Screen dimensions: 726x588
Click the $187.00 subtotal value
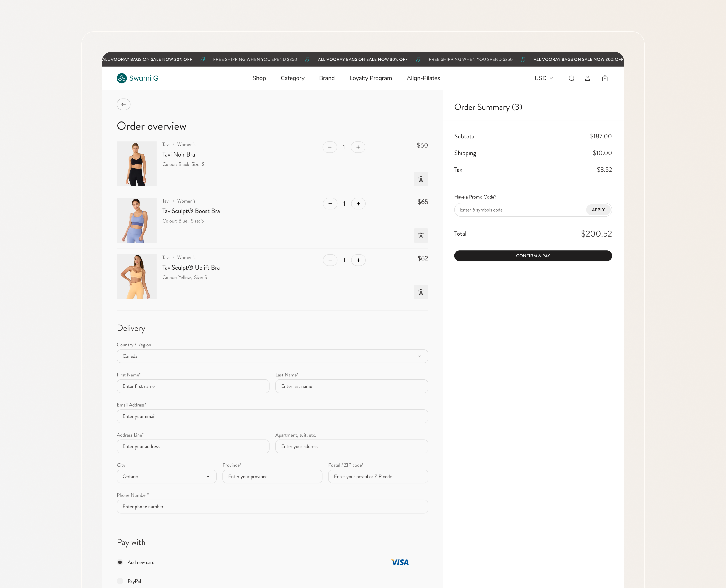(601, 136)
